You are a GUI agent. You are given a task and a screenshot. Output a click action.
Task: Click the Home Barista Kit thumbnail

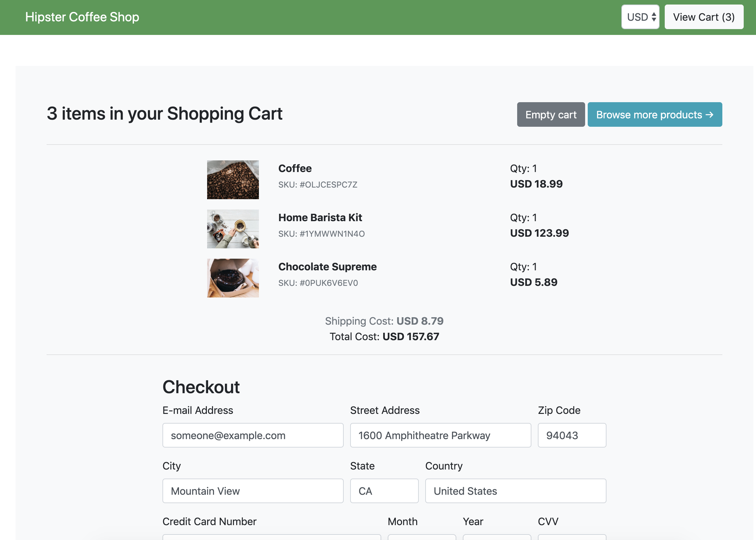pos(233,229)
